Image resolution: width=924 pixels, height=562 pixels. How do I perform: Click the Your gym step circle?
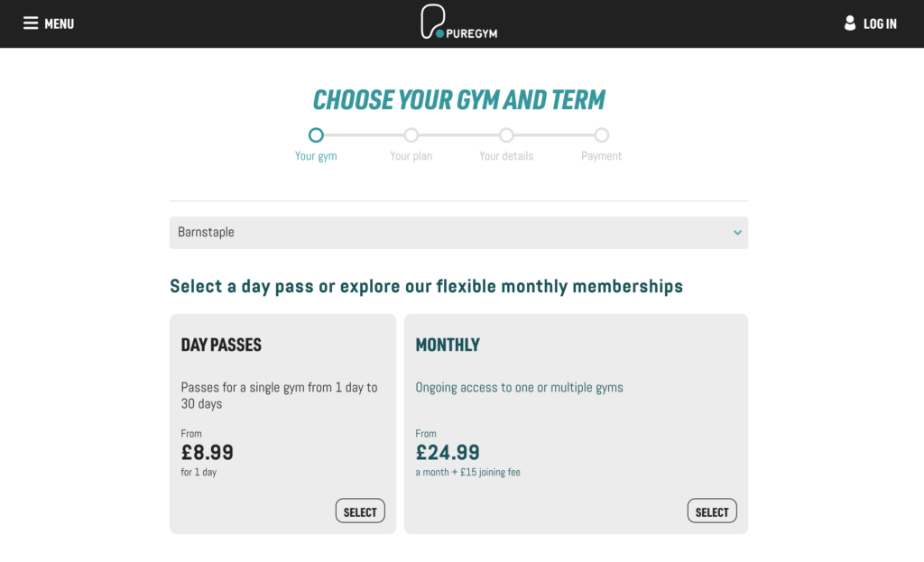pyautogui.click(x=316, y=135)
